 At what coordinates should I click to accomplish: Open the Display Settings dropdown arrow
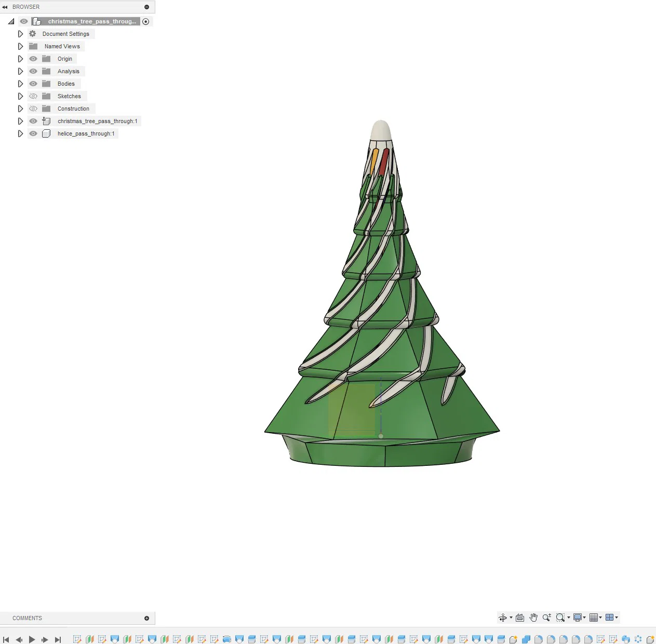click(585, 618)
